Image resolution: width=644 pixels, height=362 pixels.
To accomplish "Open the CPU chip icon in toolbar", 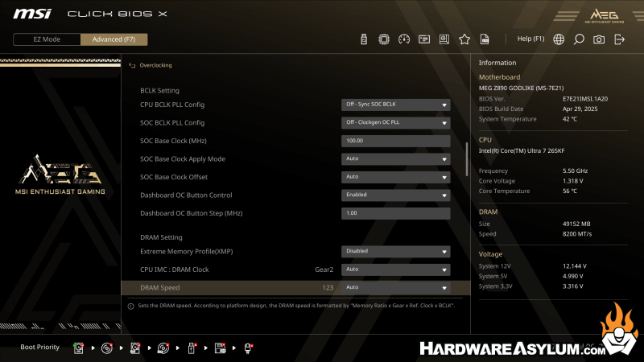I will click(384, 39).
